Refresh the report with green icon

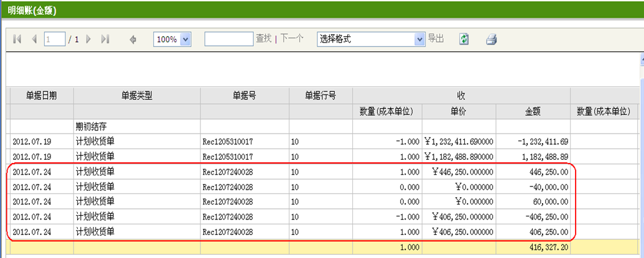464,39
